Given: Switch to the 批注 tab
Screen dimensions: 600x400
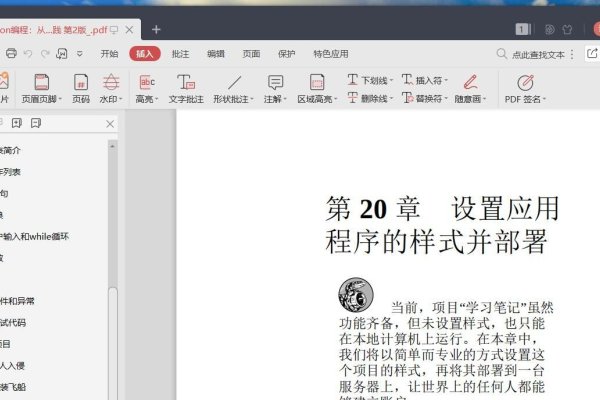Looking at the screenshot, I should click(180, 54).
